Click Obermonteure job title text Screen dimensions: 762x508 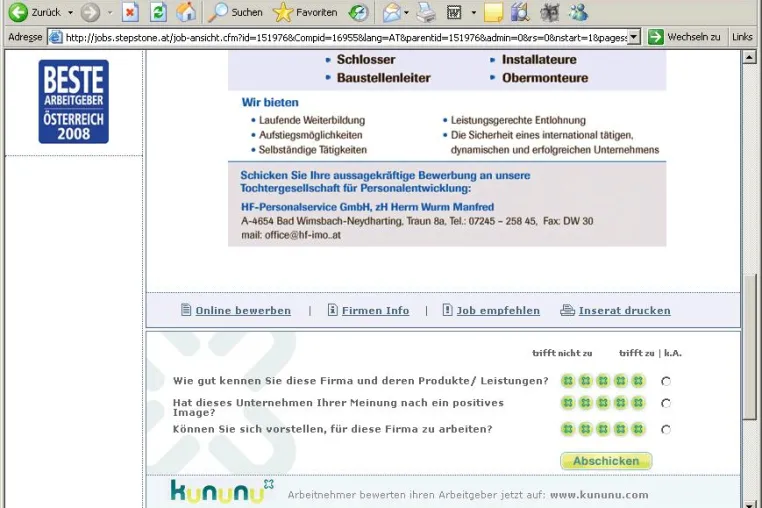[545, 78]
